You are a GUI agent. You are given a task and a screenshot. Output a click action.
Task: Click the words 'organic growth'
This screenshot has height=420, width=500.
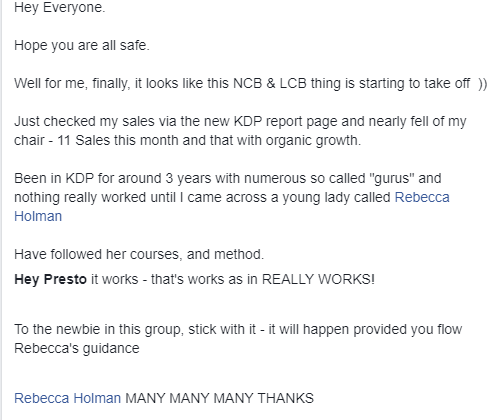(313, 140)
